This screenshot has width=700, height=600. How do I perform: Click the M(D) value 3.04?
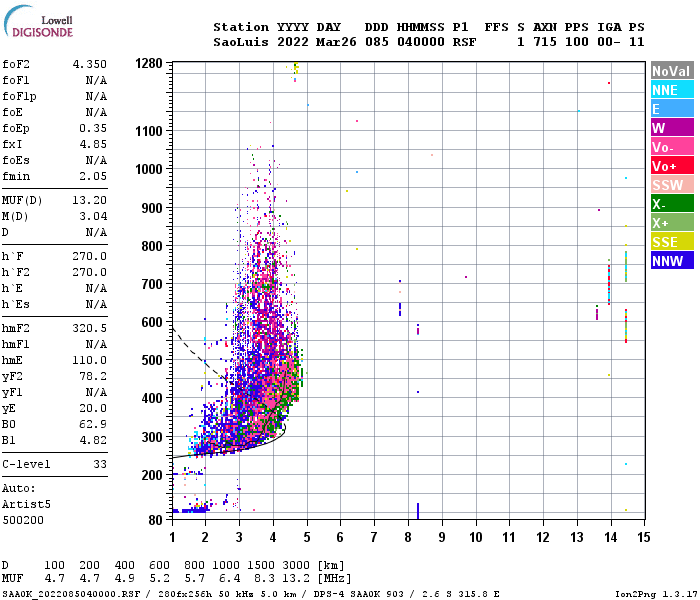pos(93,216)
